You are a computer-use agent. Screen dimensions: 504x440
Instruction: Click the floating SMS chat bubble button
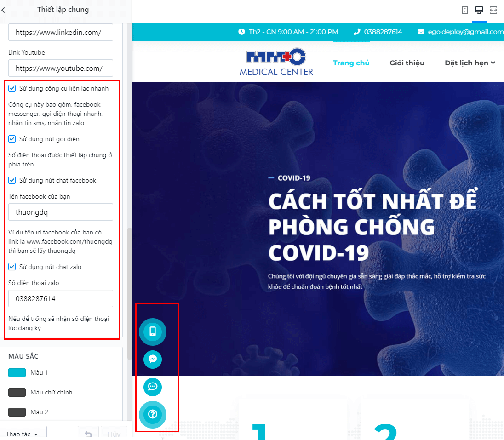pos(153,387)
